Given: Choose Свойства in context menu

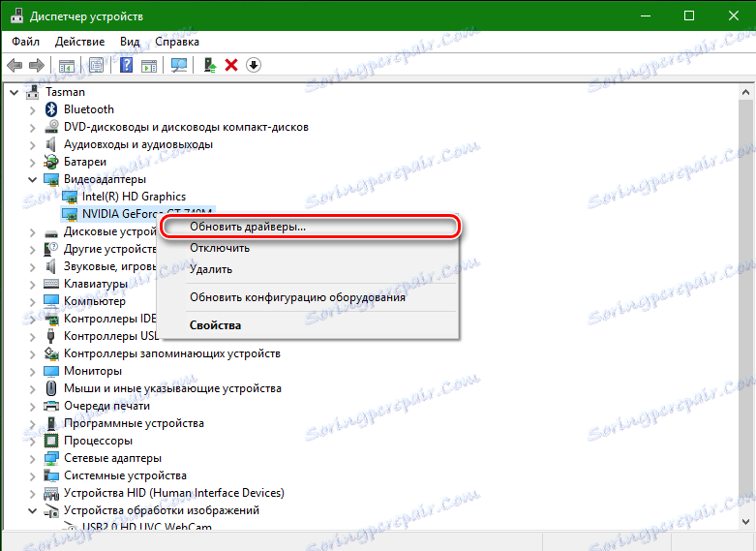Looking at the screenshot, I should 308,325.
